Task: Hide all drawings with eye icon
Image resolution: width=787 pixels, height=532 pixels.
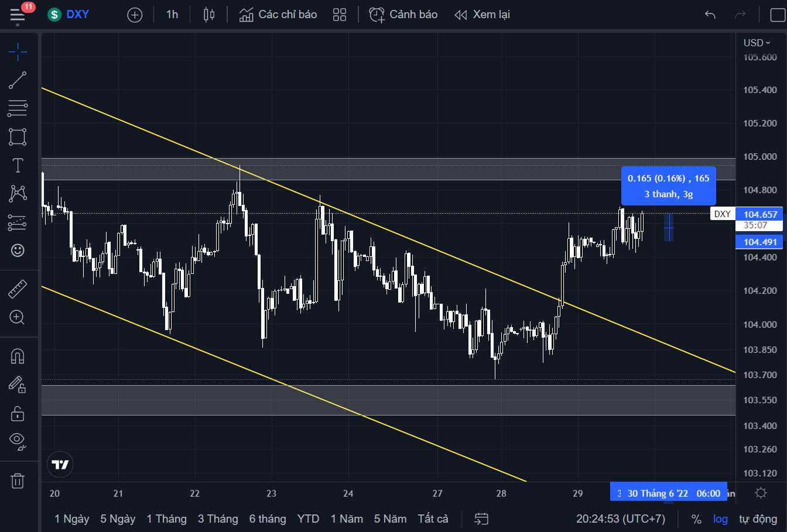Action: point(18,440)
